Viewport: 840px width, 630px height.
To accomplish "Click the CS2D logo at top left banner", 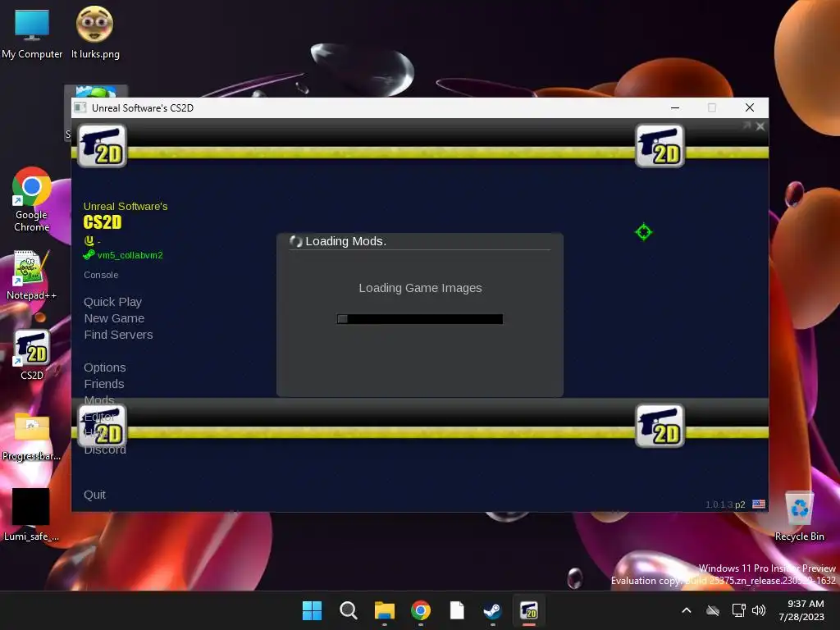I will coord(103,146).
